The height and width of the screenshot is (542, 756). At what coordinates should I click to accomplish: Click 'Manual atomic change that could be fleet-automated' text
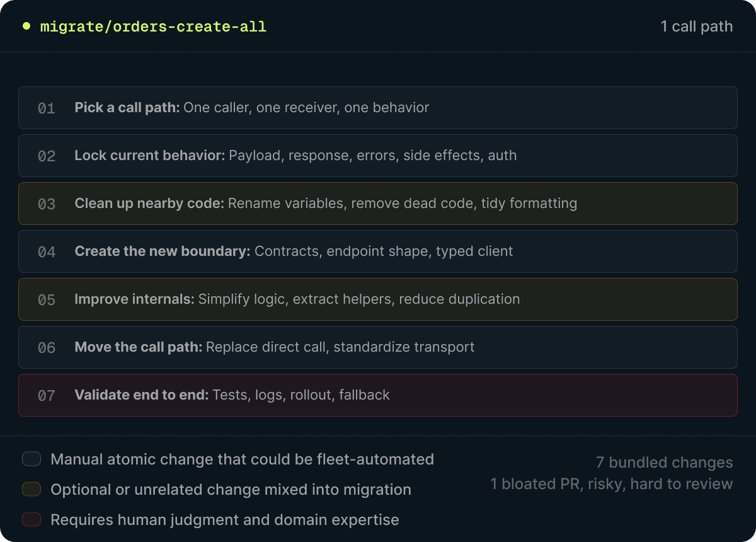click(243, 459)
